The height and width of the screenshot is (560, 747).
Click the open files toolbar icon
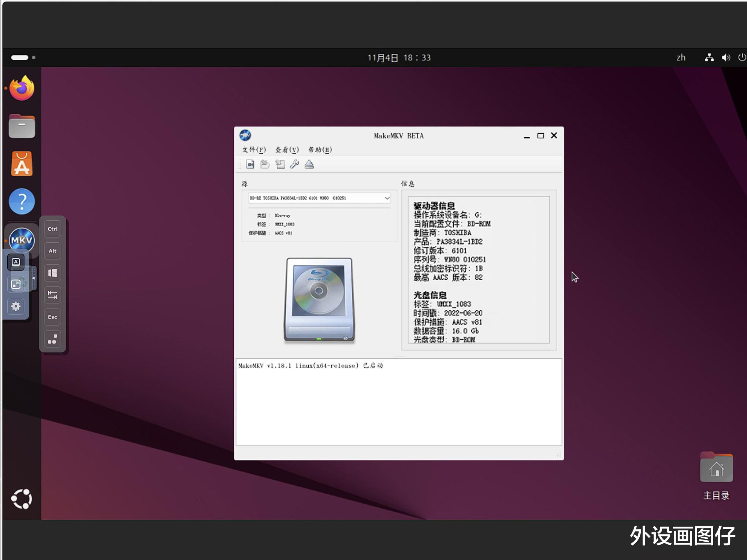coord(250,164)
